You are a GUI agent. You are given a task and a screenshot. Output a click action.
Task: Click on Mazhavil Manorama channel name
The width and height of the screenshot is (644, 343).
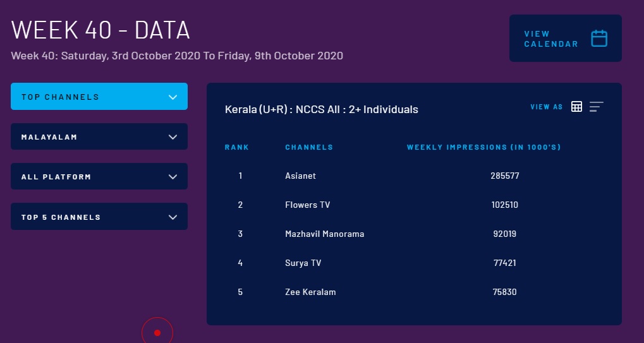(324, 234)
